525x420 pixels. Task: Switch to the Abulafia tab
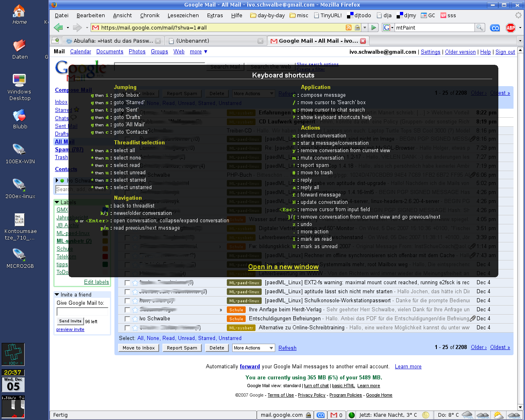113,41
